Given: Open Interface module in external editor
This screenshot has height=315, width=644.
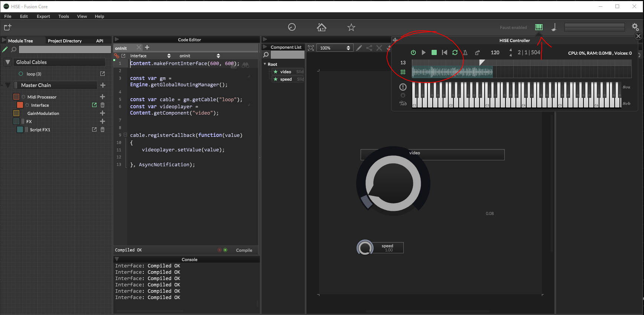Looking at the screenshot, I should pyautogui.click(x=94, y=105).
